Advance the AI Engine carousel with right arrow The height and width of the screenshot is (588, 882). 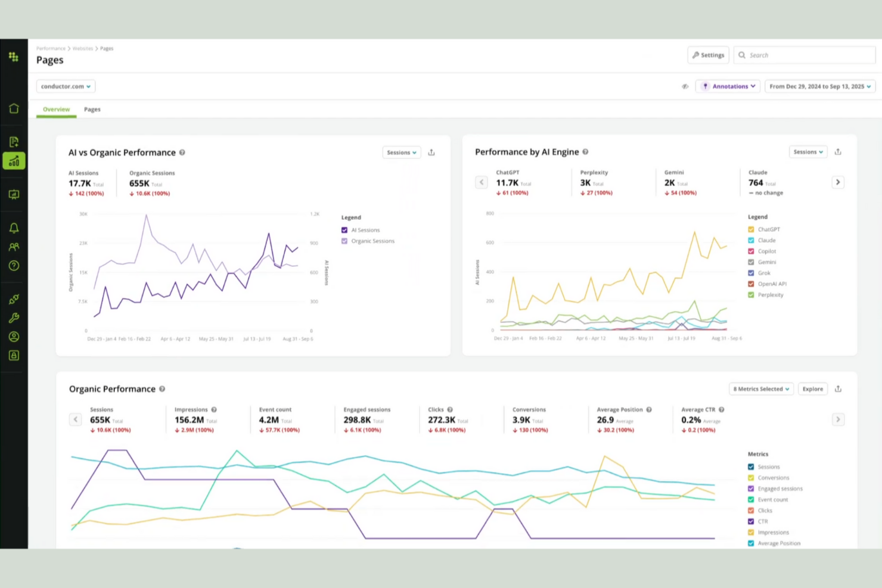[838, 182]
